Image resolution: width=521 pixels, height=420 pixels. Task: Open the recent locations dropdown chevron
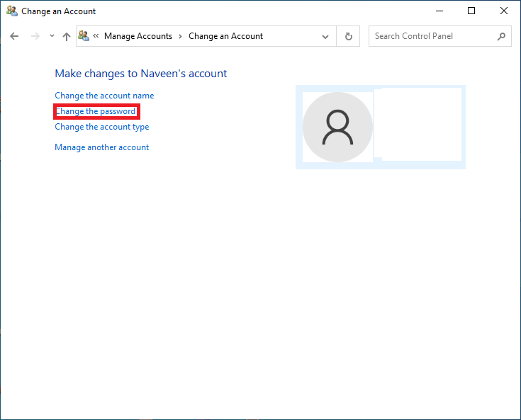click(52, 36)
